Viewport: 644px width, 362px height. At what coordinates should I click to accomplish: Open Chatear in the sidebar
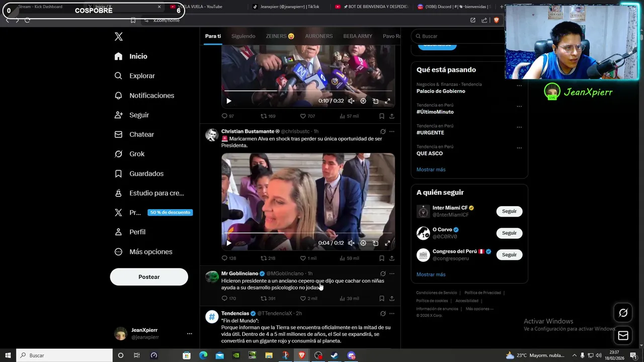click(134, 135)
